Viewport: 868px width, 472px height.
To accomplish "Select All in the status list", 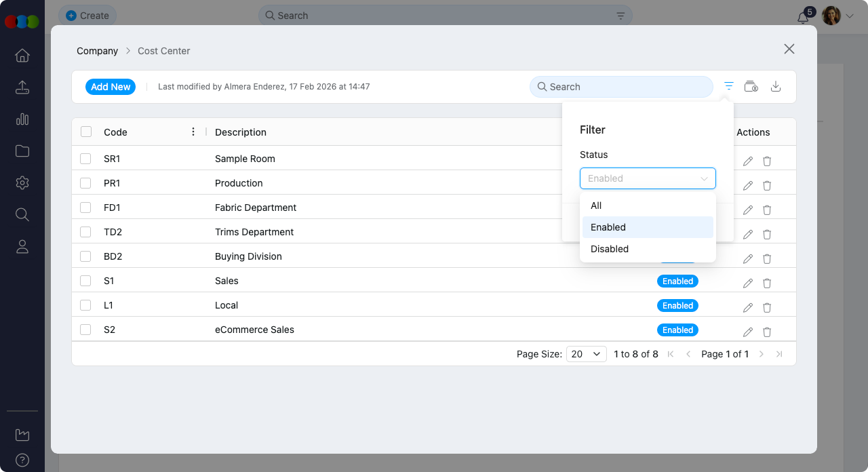I will tap(596, 205).
